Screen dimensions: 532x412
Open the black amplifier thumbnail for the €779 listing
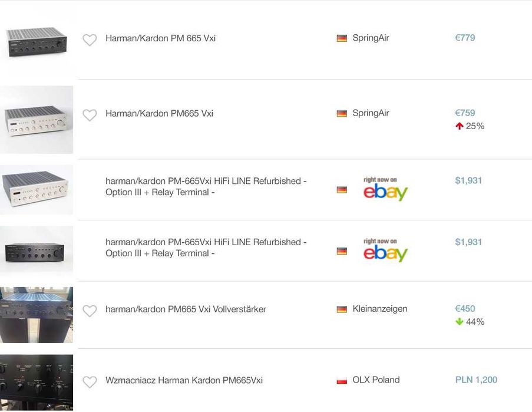click(37, 42)
